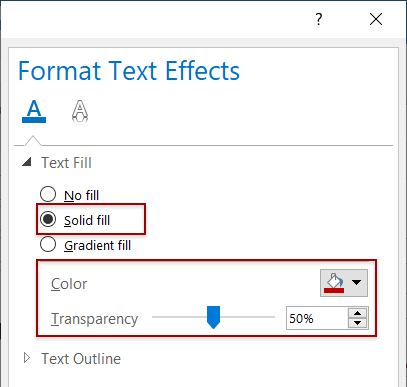Click the paint bucket fill color icon
The height and width of the screenshot is (387, 407).
click(x=334, y=283)
